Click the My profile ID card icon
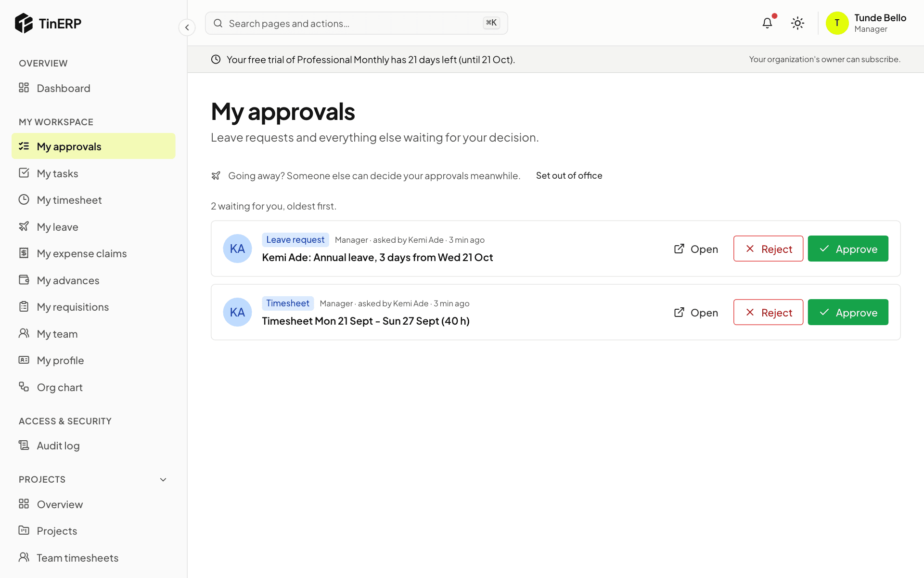The image size is (924, 578). coord(24,360)
